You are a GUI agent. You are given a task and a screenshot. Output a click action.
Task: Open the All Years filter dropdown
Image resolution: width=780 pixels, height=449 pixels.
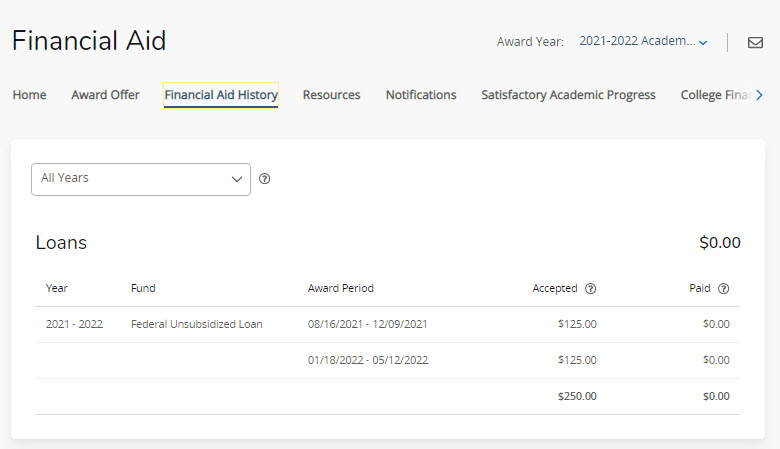(141, 179)
